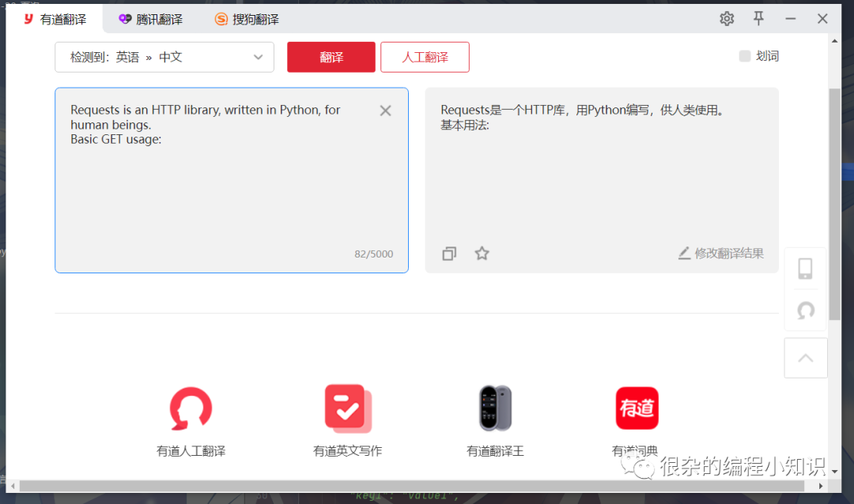Screen dimensions: 854x504
Task: Click the 人工翻译 button
Action: 425,57
